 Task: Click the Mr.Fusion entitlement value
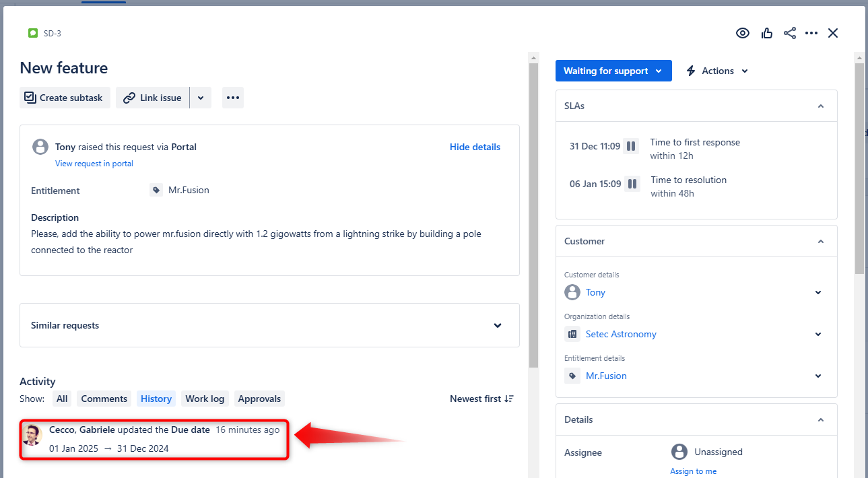coord(189,191)
